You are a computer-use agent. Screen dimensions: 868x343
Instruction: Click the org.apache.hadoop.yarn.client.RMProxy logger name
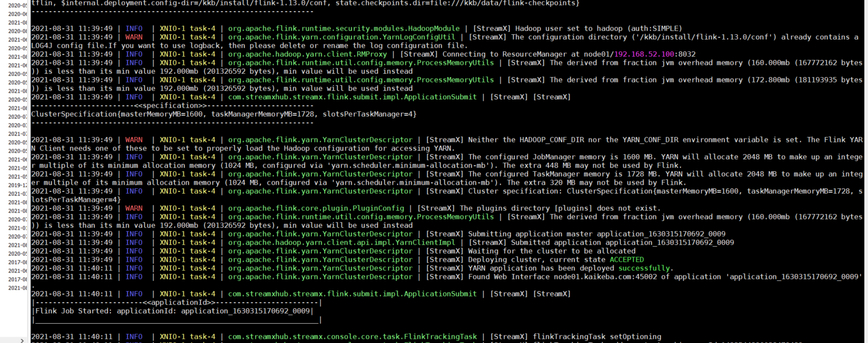tap(308, 54)
